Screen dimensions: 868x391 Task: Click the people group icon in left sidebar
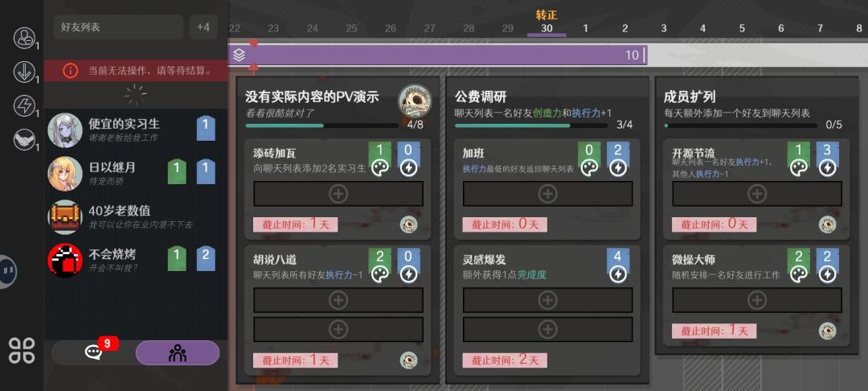24,38
